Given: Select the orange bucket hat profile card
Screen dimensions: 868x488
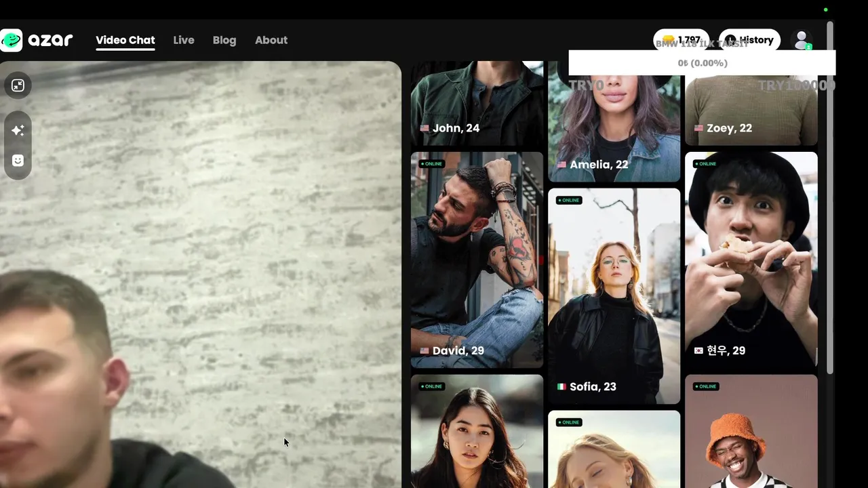Looking at the screenshot, I should pyautogui.click(x=751, y=431).
